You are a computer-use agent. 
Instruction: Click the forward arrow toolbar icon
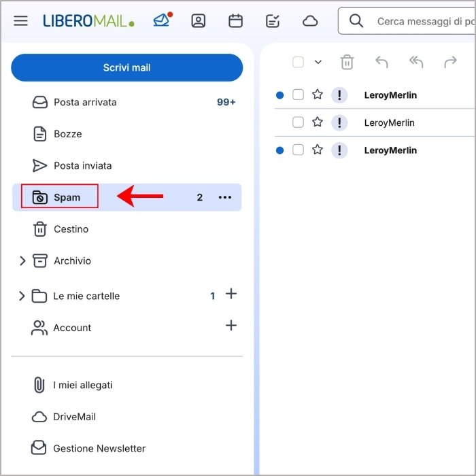450,63
